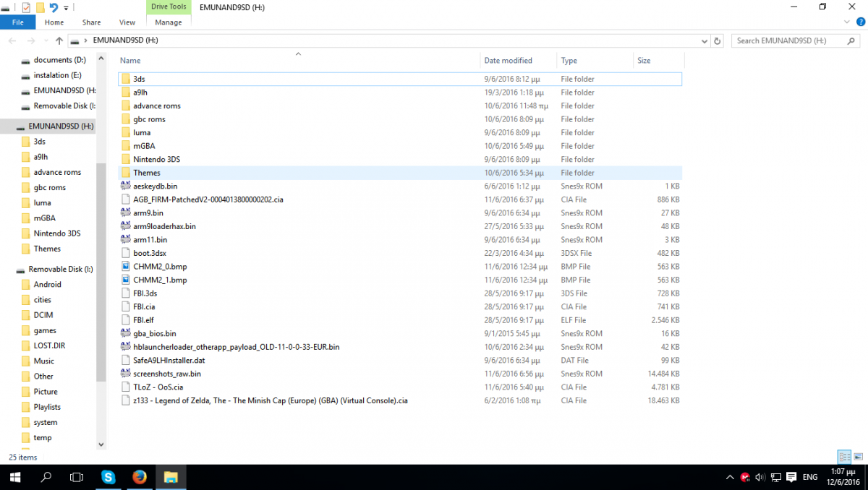868x490 pixels.
Task: Open the Manage tab
Action: pyautogui.click(x=169, y=22)
